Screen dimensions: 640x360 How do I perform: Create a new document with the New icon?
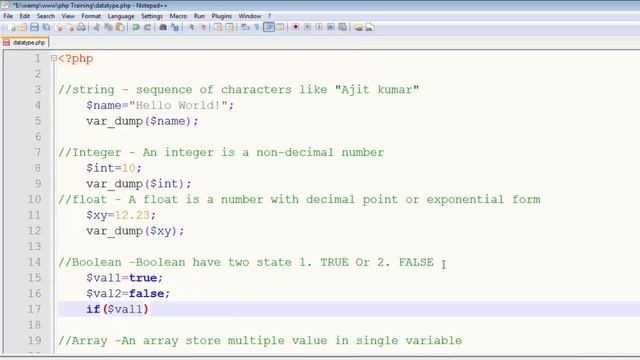point(11,27)
